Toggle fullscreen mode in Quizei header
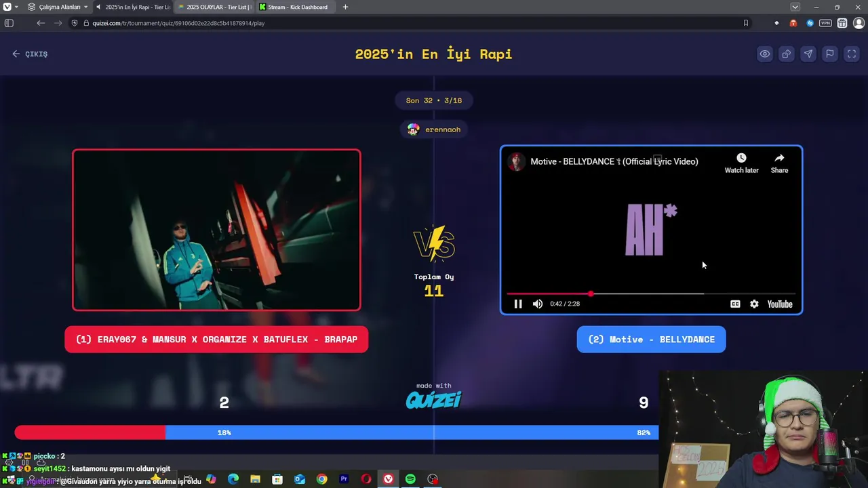 tap(852, 54)
